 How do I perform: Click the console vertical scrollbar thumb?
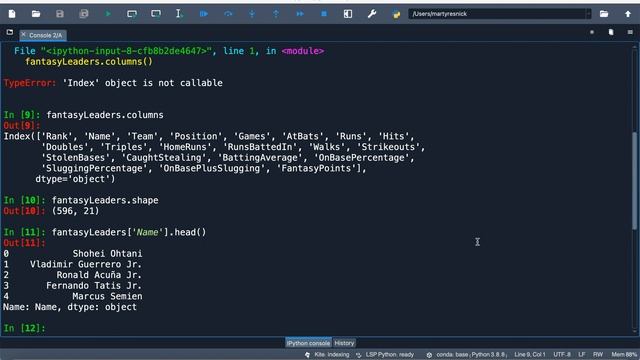[x=635, y=181]
